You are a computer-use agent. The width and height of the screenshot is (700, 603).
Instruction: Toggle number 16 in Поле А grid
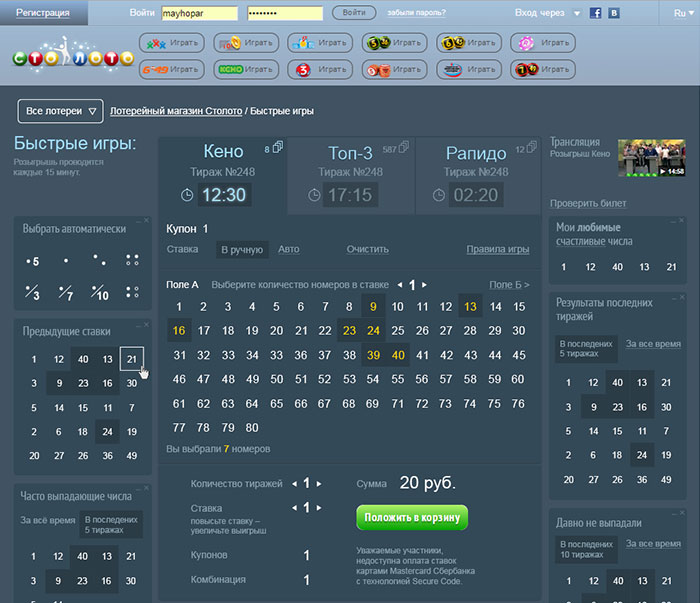point(179,330)
